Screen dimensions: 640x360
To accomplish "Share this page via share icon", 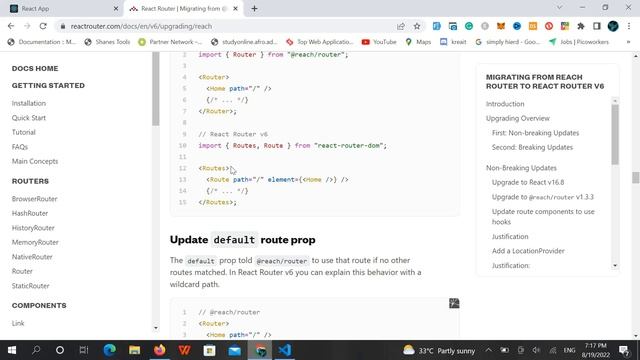I will tap(400, 26).
